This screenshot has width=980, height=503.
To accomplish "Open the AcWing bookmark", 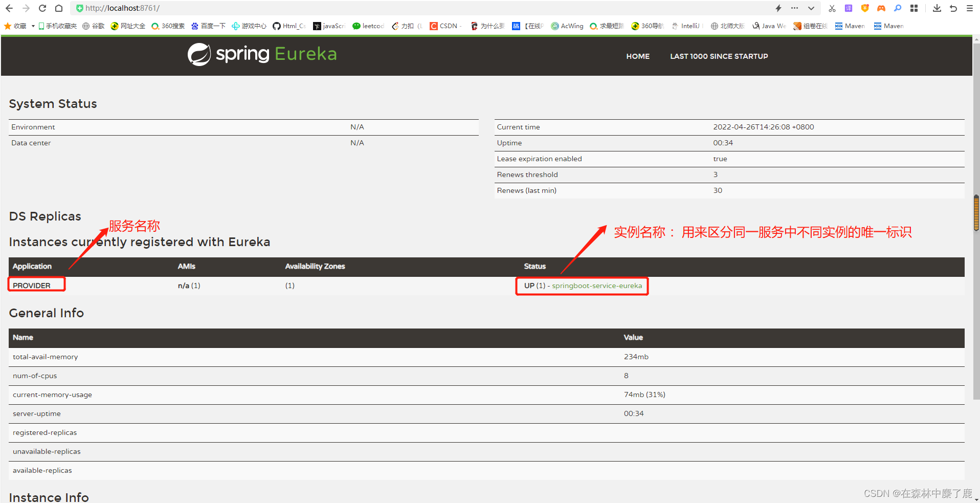I will coord(567,26).
